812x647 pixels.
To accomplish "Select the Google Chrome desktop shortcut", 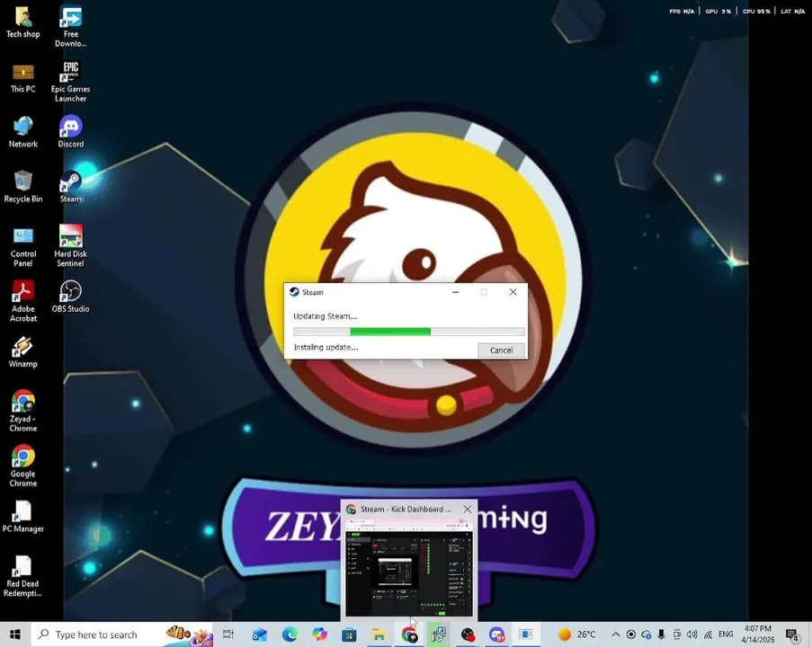I will 22,465.
